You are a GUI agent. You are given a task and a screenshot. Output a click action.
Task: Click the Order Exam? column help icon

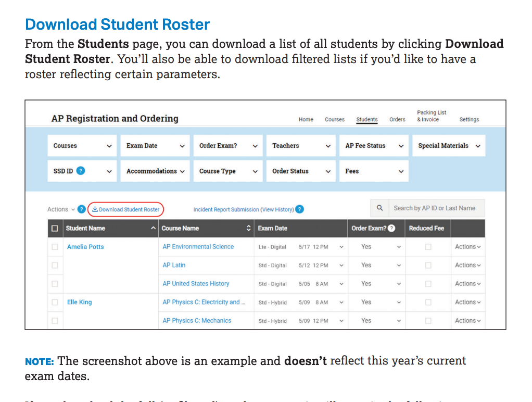click(391, 228)
